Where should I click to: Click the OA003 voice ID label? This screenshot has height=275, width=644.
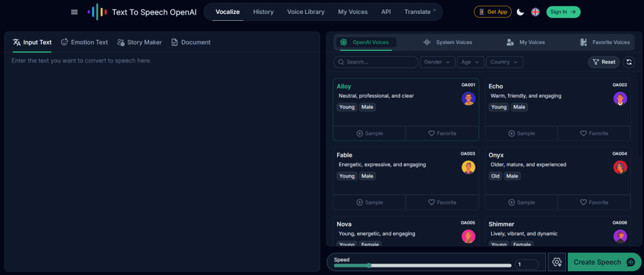[x=468, y=154]
